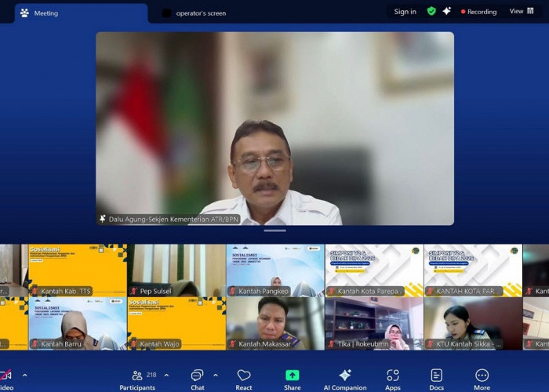
Task: Expand the Chat options arrow
Action: (216, 375)
